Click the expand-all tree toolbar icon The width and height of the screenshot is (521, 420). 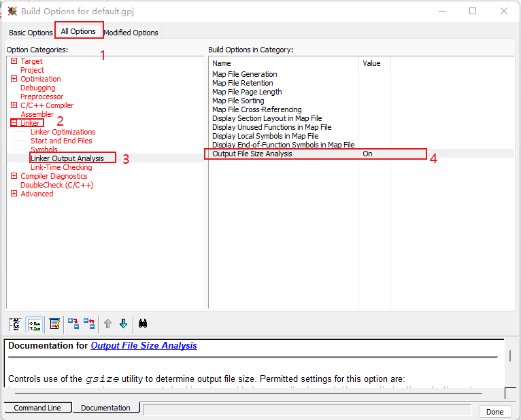click(73, 324)
